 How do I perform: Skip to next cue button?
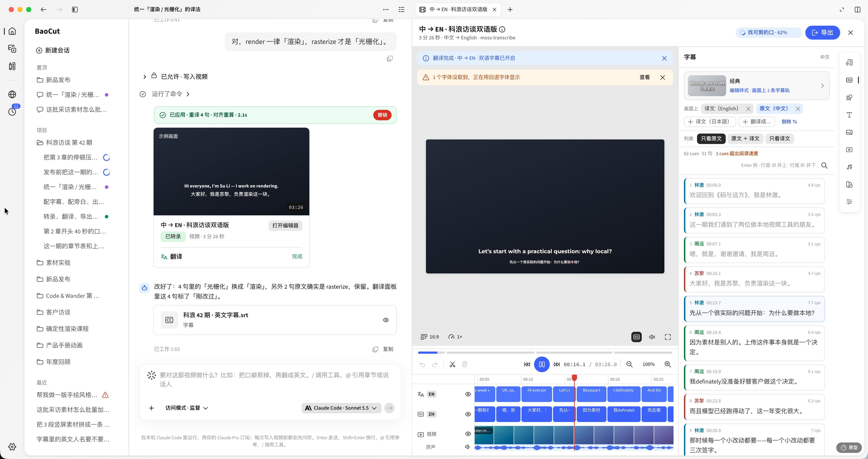click(x=557, y=364)
